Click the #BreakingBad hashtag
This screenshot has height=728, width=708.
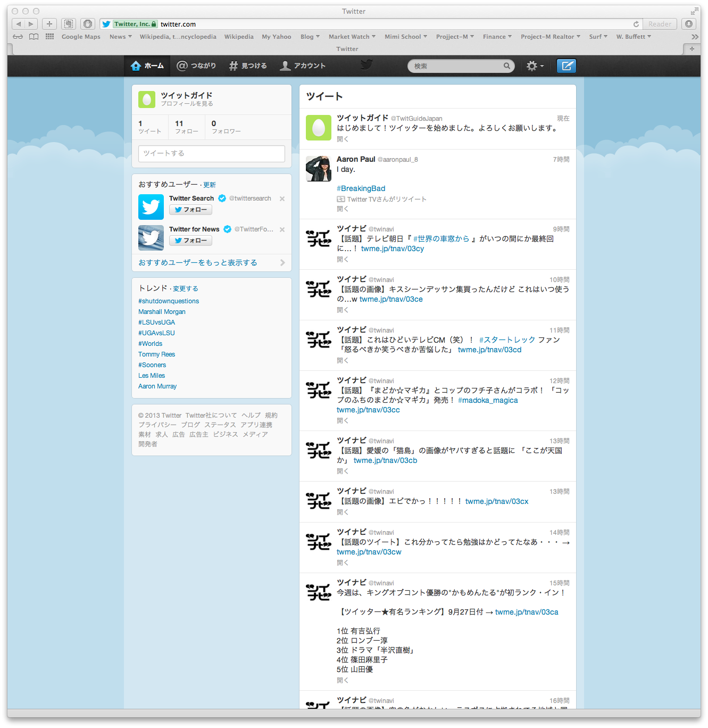[361, 188]
